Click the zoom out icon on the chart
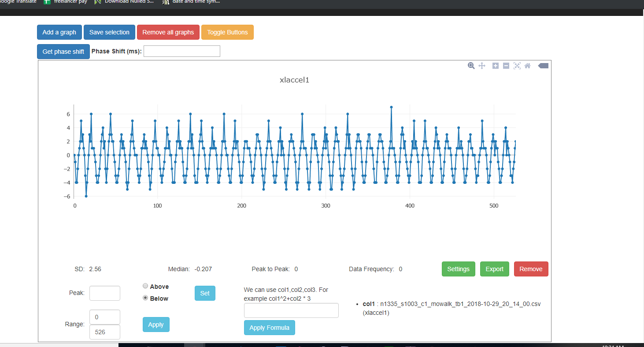644x347 pixels. click(x=506, y=65)
